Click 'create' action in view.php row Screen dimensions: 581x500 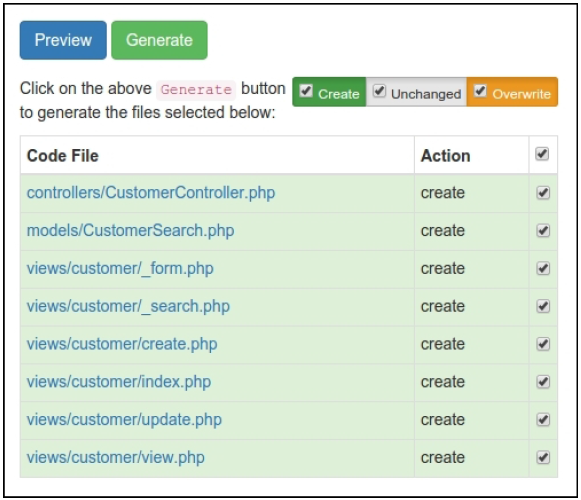[442, 457]
